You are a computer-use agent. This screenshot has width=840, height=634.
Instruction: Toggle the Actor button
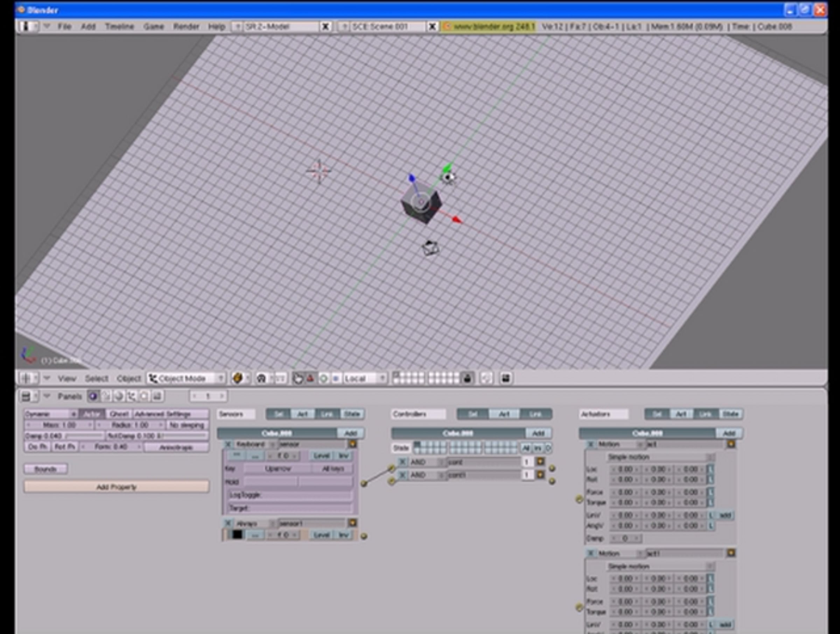[x=92, y=414]
